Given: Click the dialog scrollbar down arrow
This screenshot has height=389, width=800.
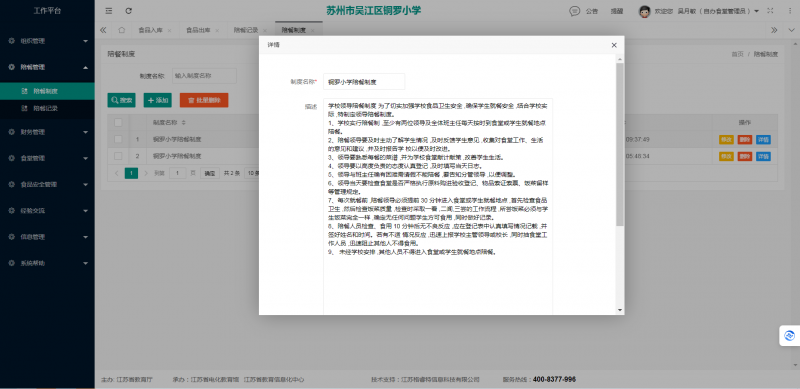Looking at the screenshot, I should pyautogui.click(x=619, y=310).
